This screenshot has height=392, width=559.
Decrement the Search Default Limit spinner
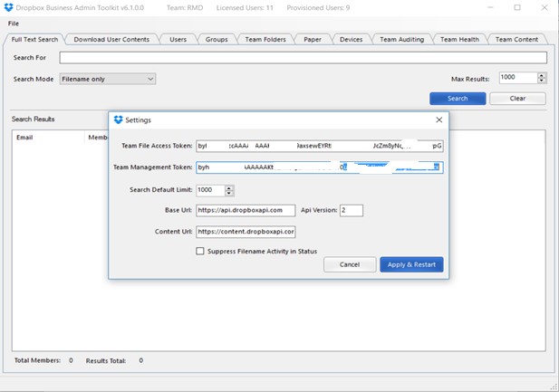click(229, 193)
